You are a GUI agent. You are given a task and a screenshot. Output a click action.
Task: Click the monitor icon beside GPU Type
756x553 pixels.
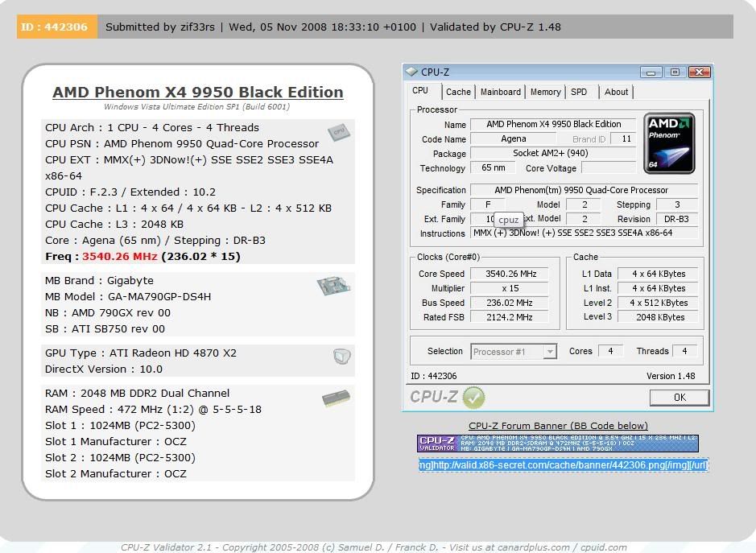tap(342, 357)
